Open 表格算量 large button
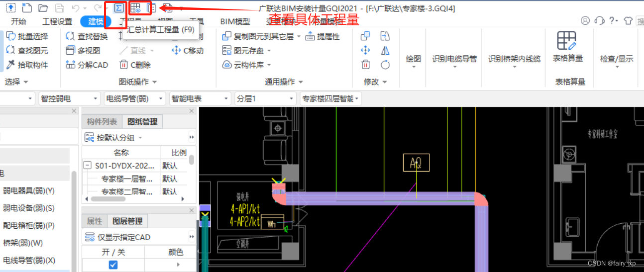Image resolution: width=644 pixels, height=272 pixels. (568, 47)
